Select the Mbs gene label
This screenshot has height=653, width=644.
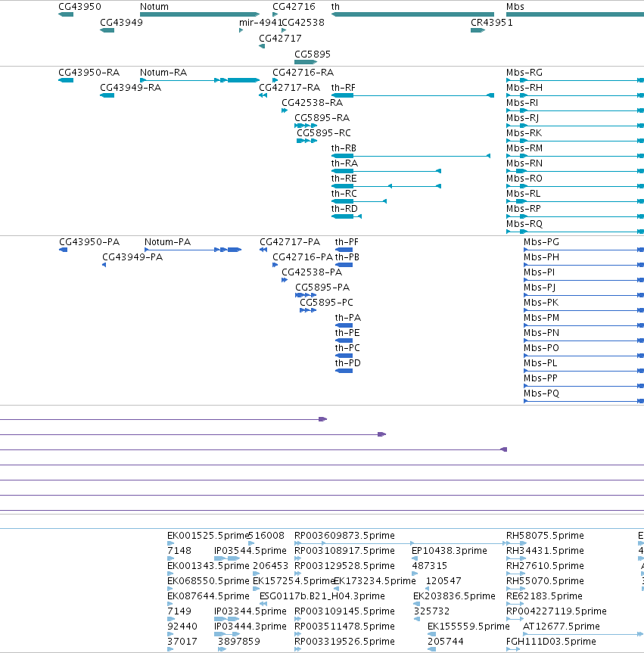click(515, 7)
